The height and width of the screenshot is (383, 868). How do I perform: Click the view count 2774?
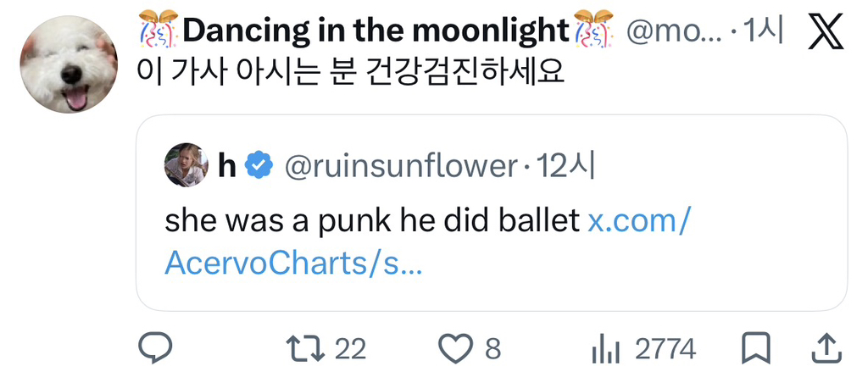[x=665, y=349]
